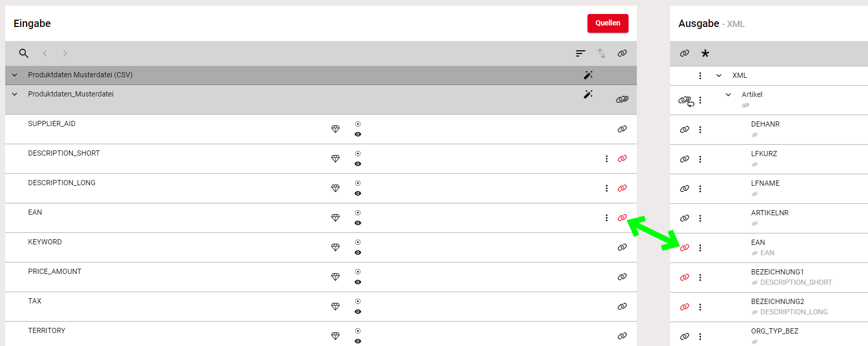Viewport: 868px width, 346px height.
Task: Click the red Quellen button
Action: coord(608,23)
